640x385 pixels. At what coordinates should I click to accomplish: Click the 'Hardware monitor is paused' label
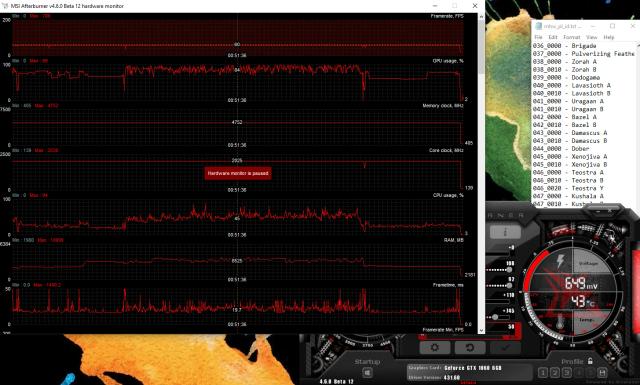pos(238,173)
